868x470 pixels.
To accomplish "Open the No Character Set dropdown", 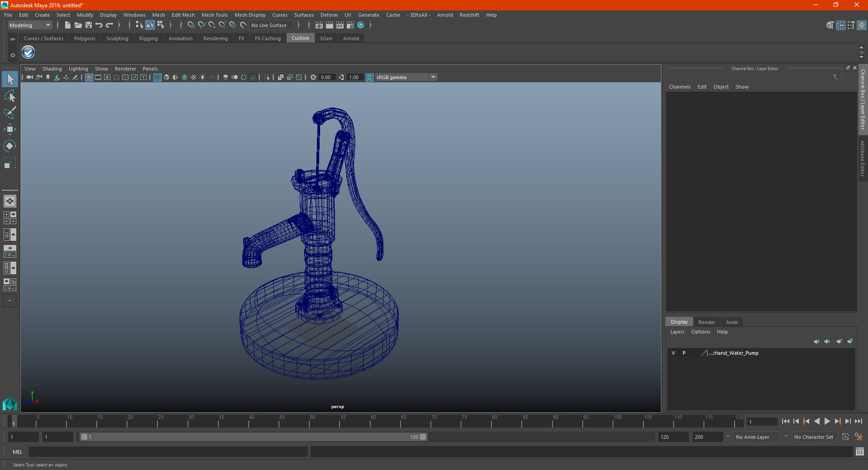I will tap(815, 437).
